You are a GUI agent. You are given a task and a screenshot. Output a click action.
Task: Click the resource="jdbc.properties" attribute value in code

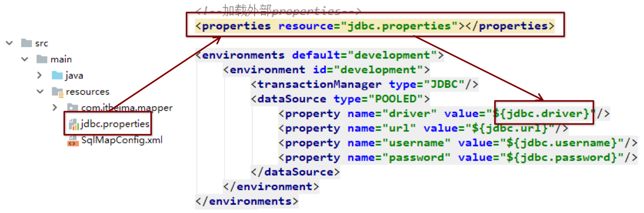(399, 26)
